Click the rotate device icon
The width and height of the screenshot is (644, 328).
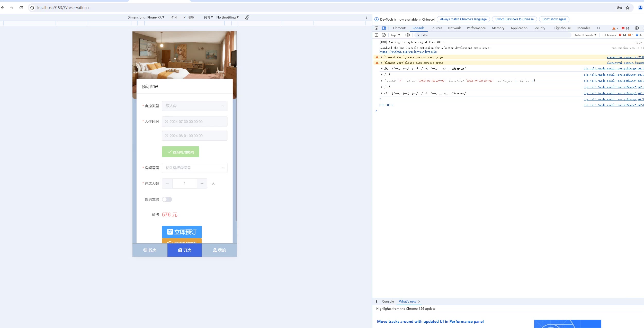[x=247, y=17]
